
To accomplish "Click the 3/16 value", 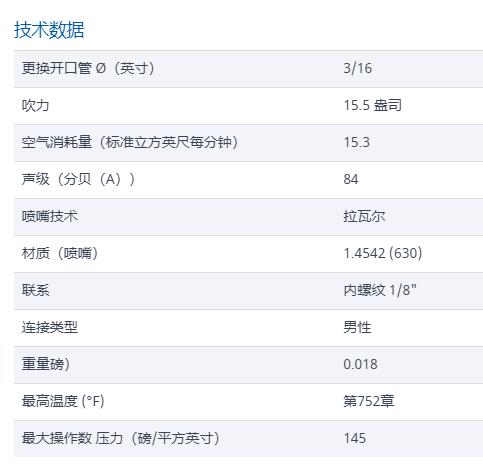I will pyautogui.click(x=358, y=68).
